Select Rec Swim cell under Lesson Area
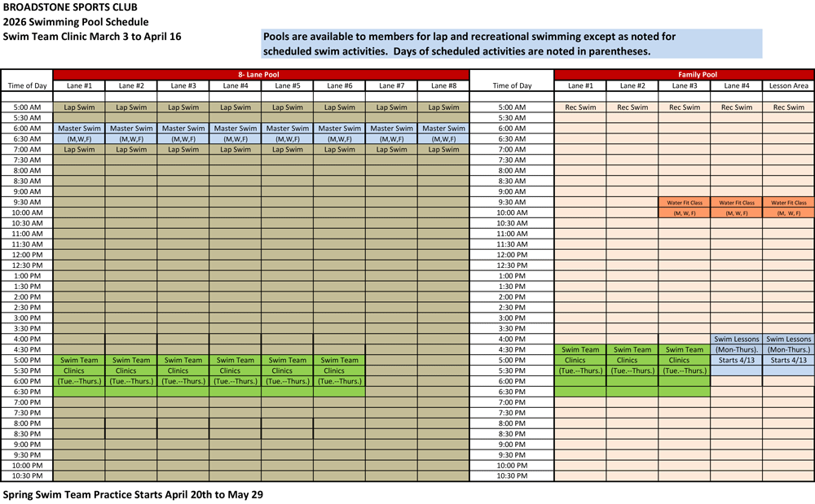Image resolution: width=815 pixels, height=504 pixels. [x=788, y=107]
